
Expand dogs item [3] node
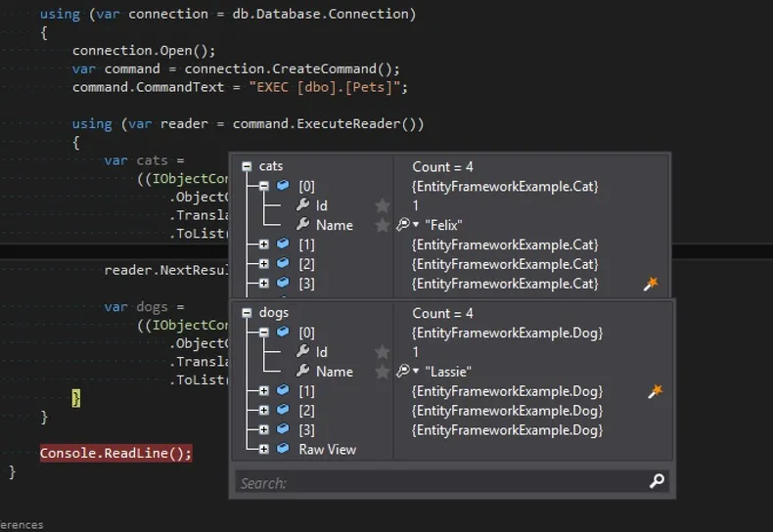pos(264,430)
